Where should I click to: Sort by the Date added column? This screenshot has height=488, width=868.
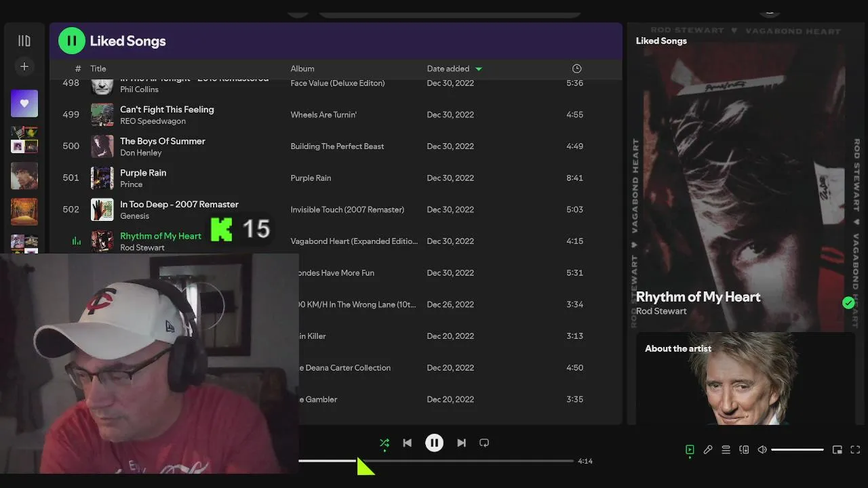point(454,68)
